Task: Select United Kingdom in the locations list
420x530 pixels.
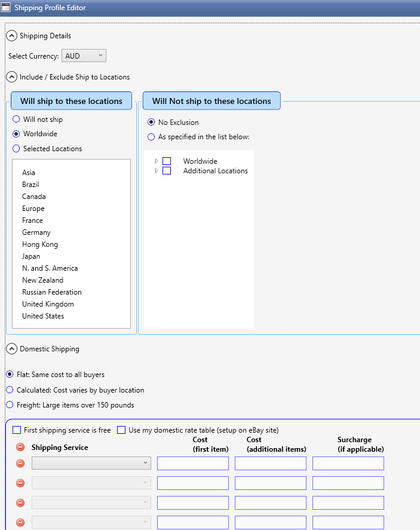Action: pos(48,304)
